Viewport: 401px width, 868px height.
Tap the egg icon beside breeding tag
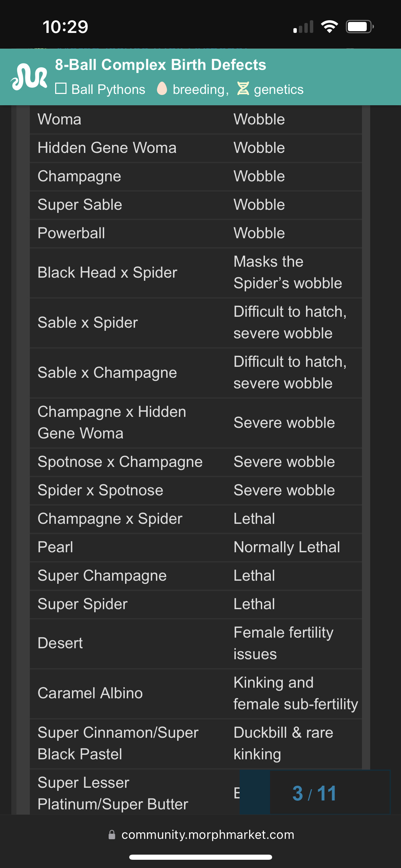[162, 88]
